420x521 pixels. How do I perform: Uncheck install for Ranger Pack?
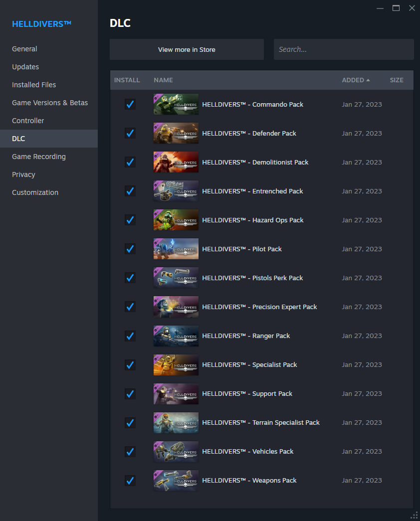pyautogui.click(x=130, y=336)
